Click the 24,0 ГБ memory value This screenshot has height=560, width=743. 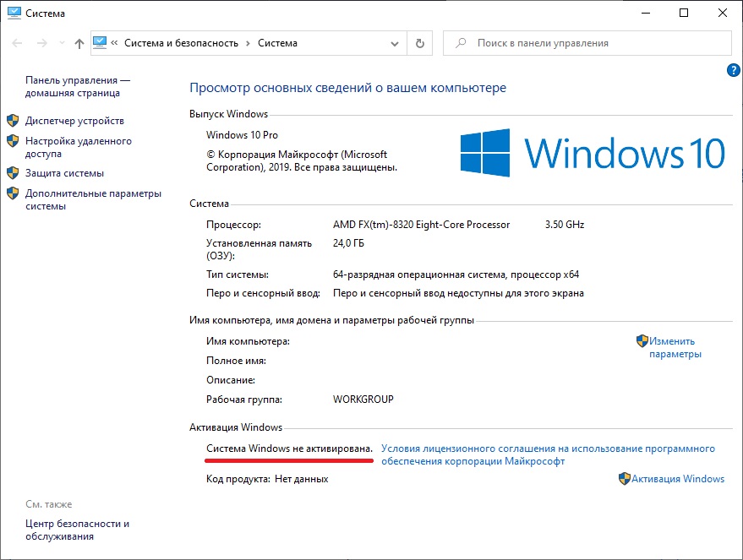[348, 243]
